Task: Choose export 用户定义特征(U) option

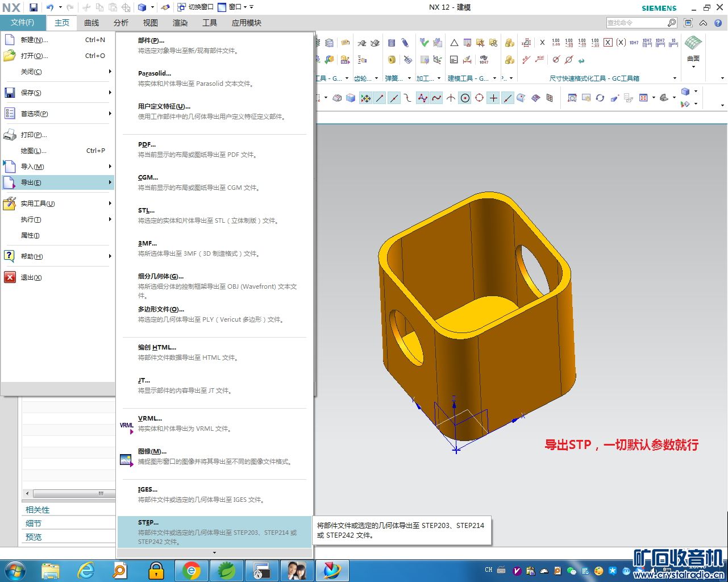Action: (214, 111)
